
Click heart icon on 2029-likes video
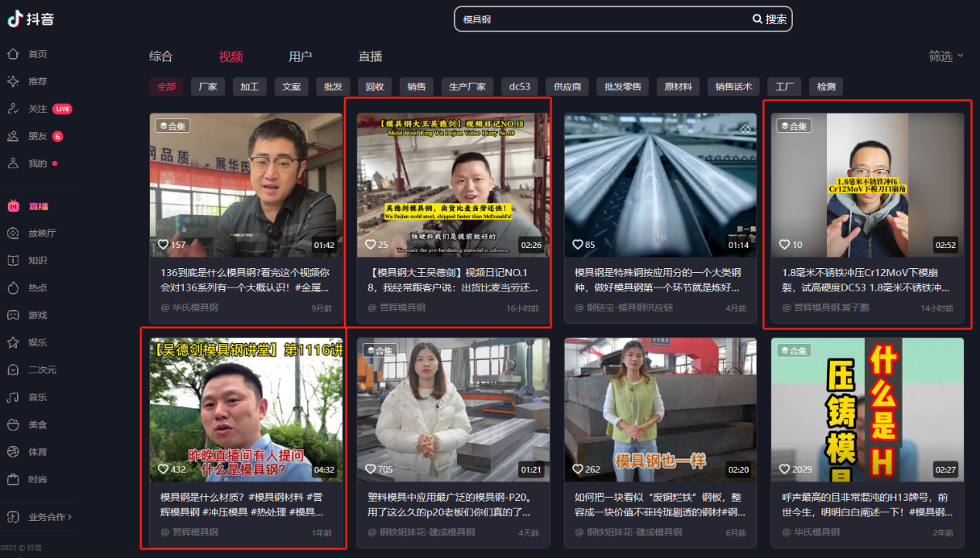[x=784, y=469]
